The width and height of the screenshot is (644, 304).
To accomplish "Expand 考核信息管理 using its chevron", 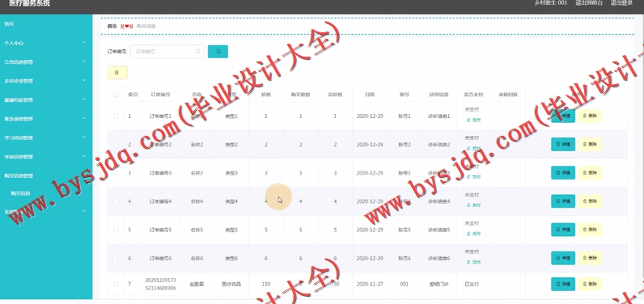I will [84, 156].
